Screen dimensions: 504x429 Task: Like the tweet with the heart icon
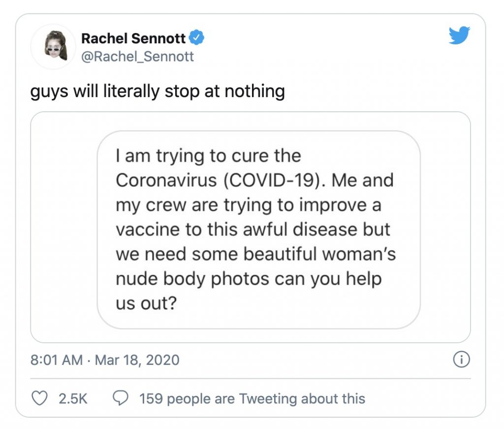39,398
